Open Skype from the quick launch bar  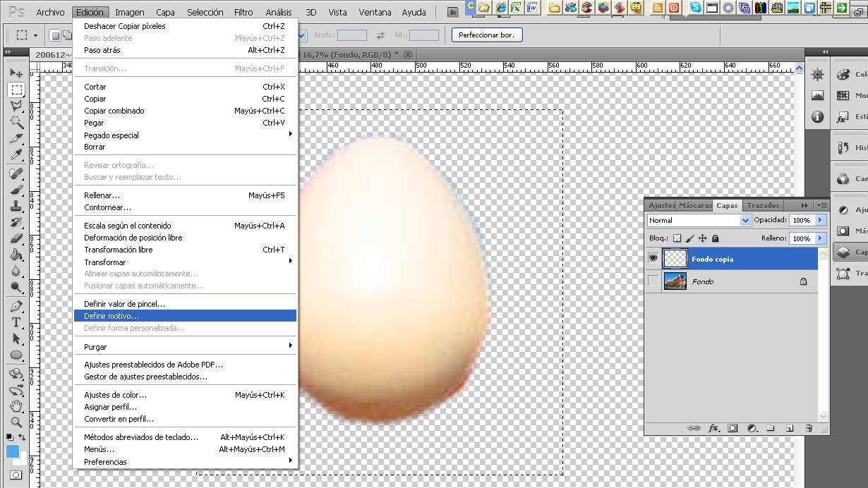tap(696, 8)
